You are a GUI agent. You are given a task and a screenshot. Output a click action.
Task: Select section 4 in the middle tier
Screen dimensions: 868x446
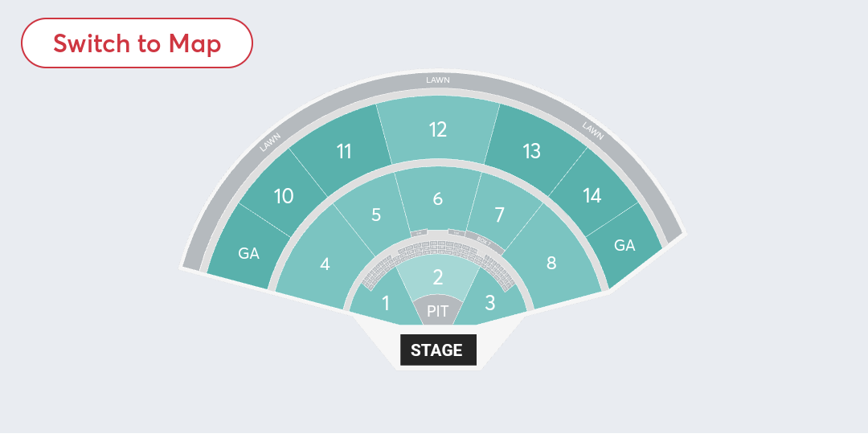[x=325, y=264]
